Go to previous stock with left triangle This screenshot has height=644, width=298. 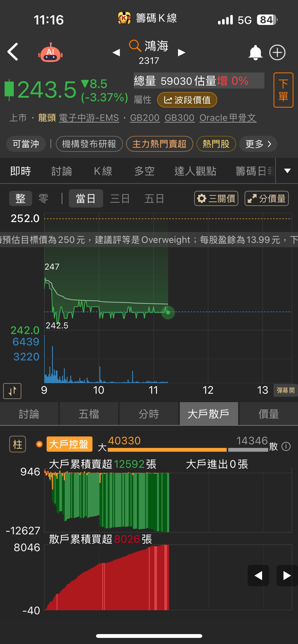pyautogui.click(x=116, y=53)
